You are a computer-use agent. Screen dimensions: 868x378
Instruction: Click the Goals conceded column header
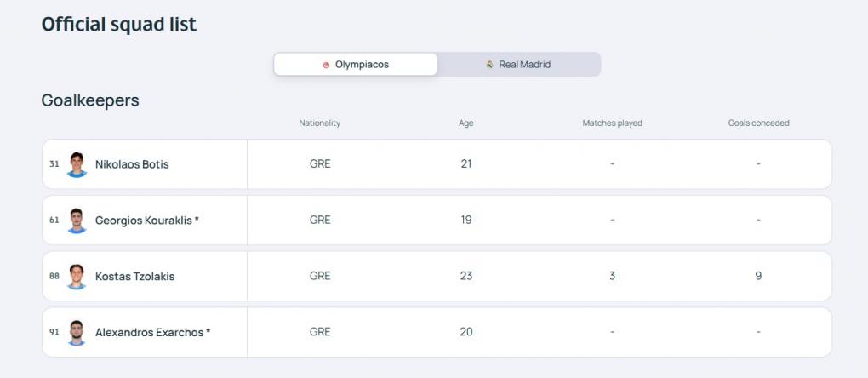point(758,123)
